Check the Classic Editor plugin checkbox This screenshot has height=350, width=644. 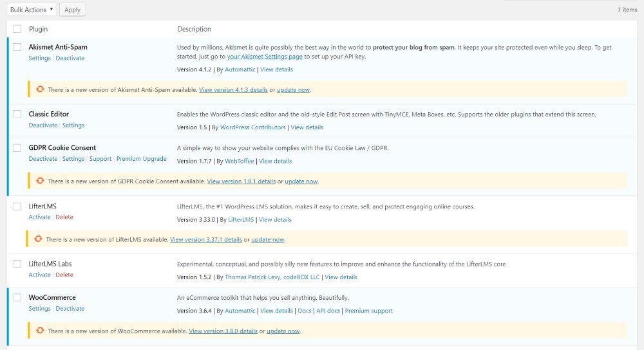tap(17, 114)
